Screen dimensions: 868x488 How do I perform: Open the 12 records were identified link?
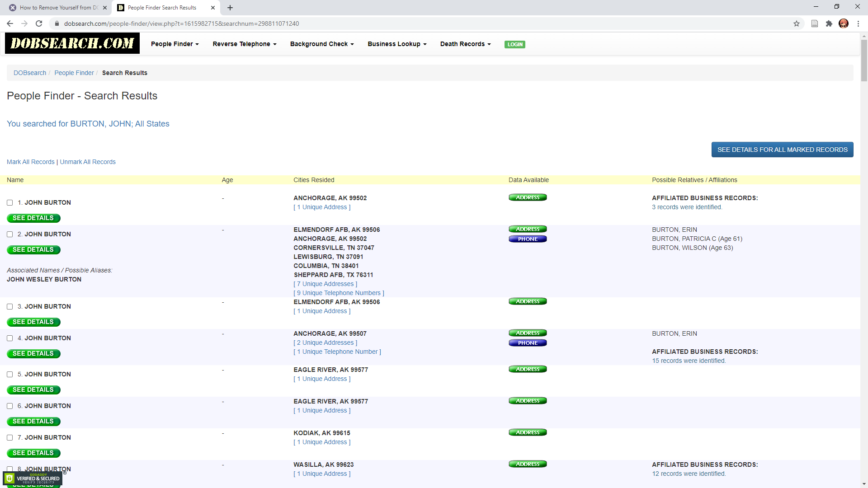689,474
